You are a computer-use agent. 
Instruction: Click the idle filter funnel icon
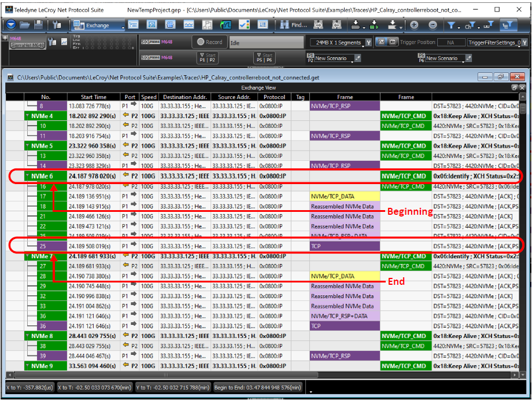click(x=489, y=25)
